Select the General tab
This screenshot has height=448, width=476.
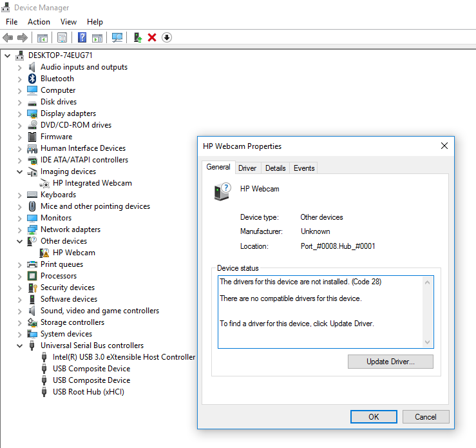click(218, 167)
